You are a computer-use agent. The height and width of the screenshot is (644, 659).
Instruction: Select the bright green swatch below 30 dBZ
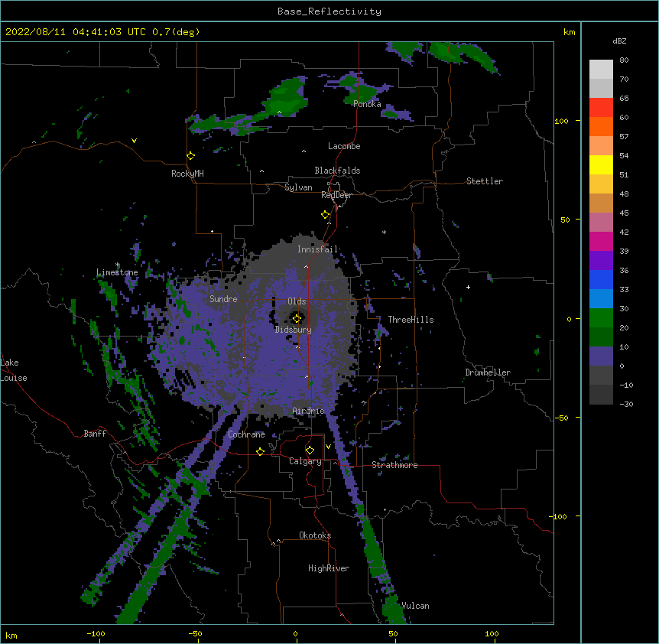tap(601, 318)
